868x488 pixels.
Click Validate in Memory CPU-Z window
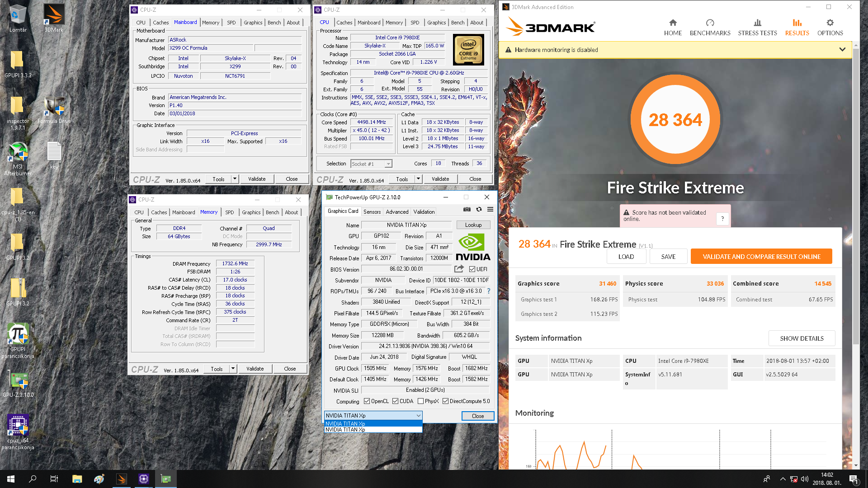[255, 369]
